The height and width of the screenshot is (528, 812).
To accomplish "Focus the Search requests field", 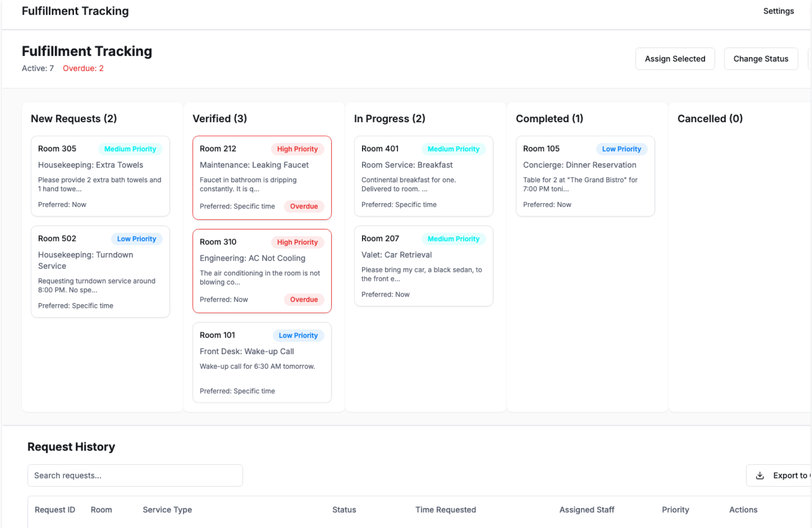I will (135, 476).
